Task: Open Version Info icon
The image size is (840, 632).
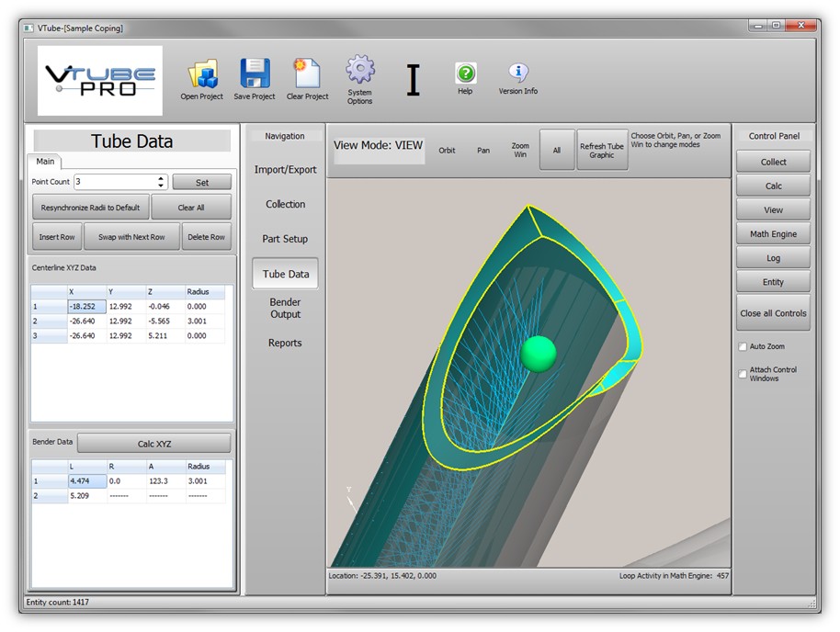Action: click(x=518, y=73)
